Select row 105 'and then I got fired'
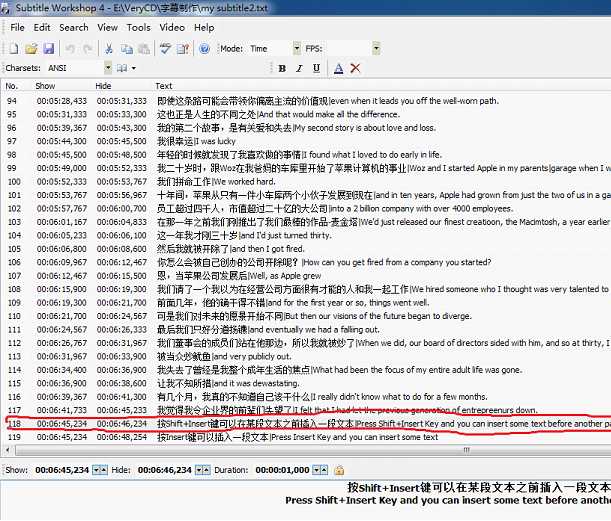This screenshot has height=521, width=611. coord(307,249)
